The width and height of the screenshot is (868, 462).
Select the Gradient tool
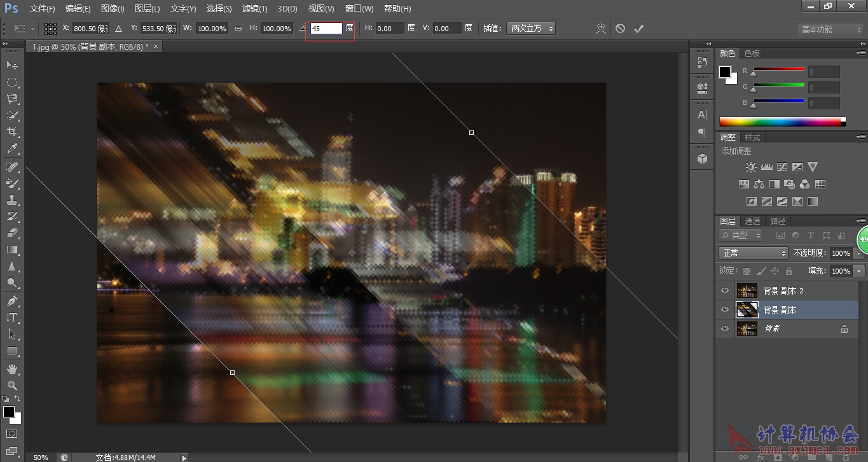(x=12, y=249)
